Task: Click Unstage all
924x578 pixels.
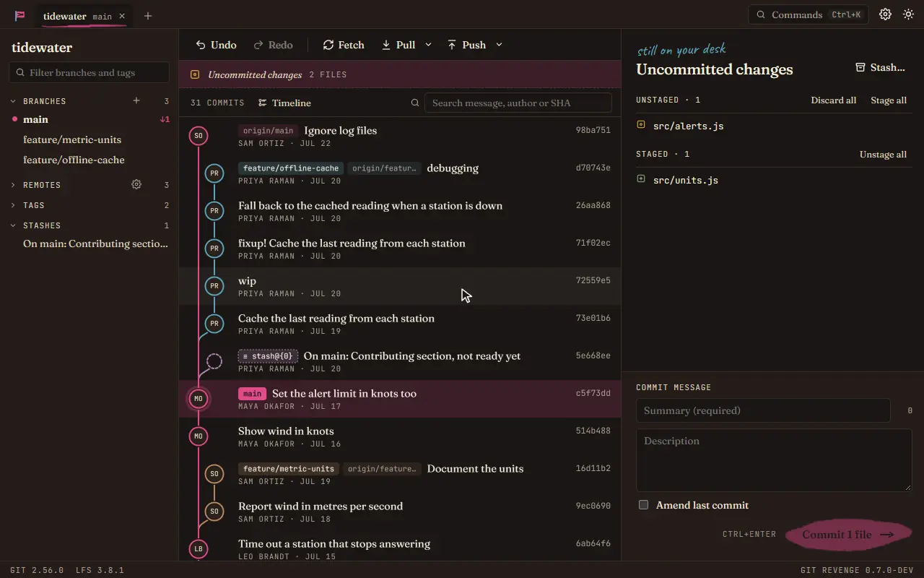Action: (883, 154)
